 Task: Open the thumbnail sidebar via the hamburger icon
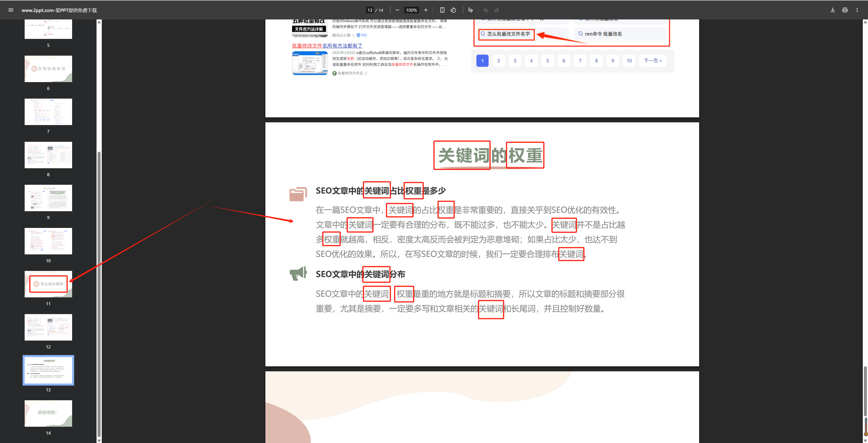10,10
